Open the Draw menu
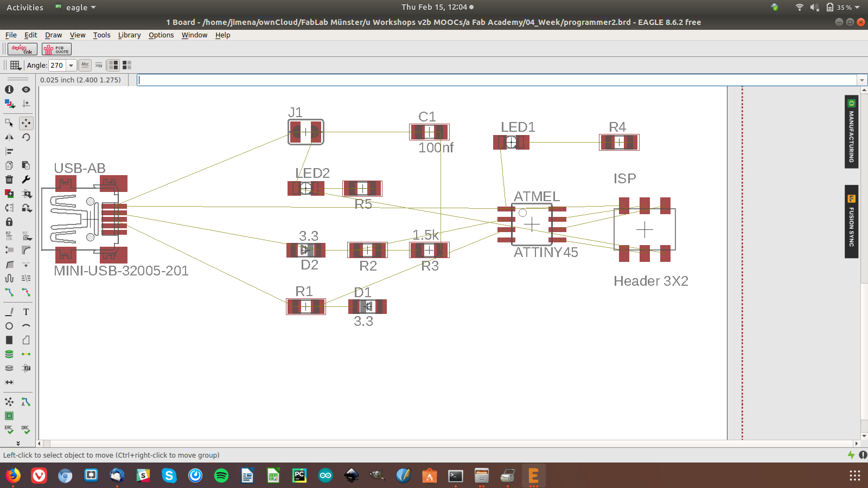Image resolution: width=868 pixels, height=488 pixels. pyautogui.click(x=53, y=35)
